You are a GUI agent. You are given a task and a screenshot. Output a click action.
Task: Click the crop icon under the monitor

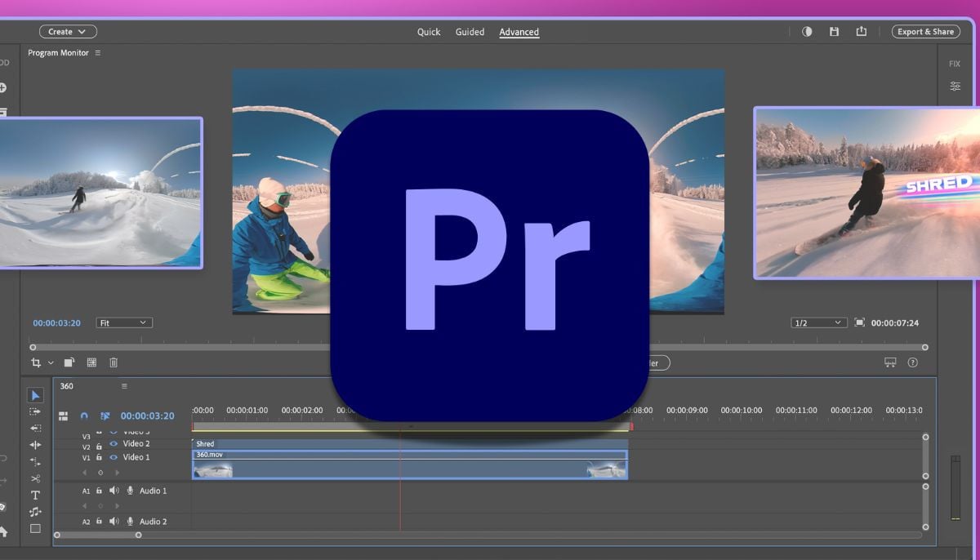point(36,362)
